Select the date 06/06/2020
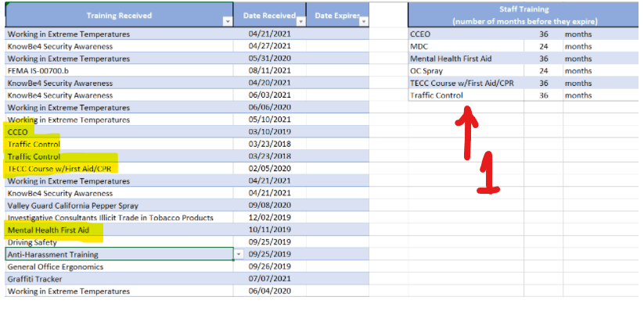 (x=269, y=108)
